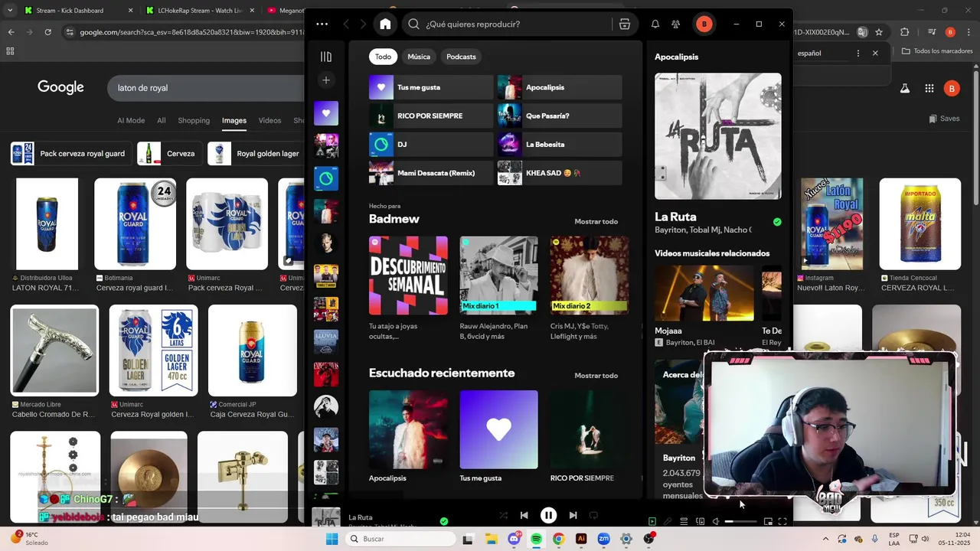
Task: Open Que Pasaría? shortcut tile
Action: [x=560, y=116]
